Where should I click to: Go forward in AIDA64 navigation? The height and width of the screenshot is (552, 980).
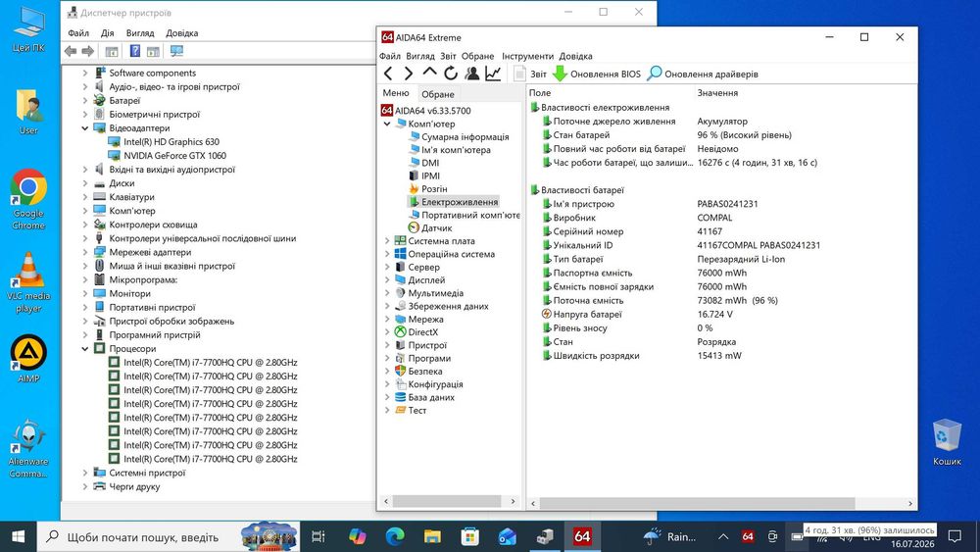pos(408,74)
